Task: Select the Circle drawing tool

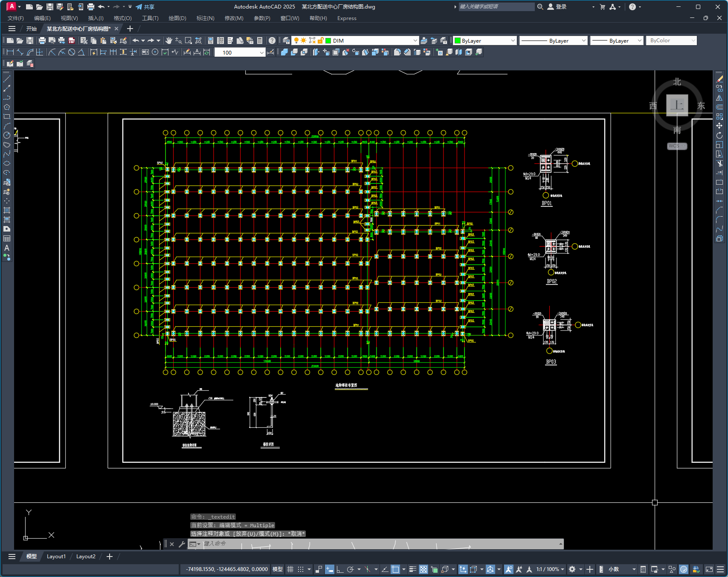Action: point(7,135)
